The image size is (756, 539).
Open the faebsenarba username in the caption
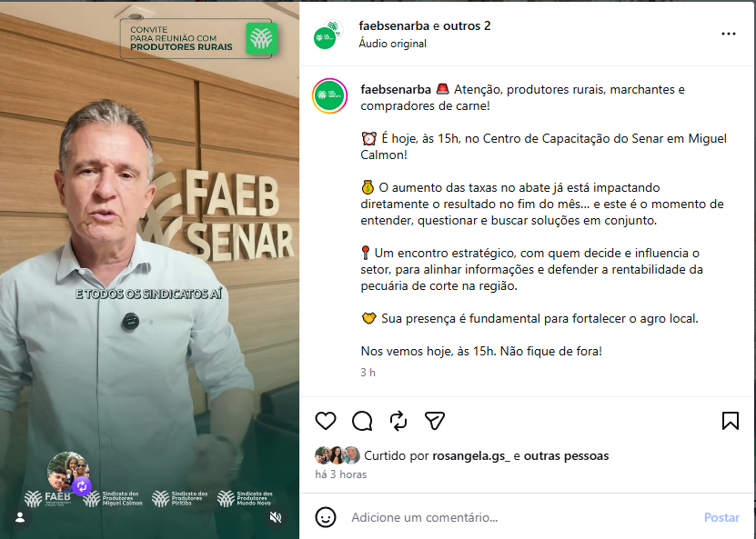click(x=396, y=90)
